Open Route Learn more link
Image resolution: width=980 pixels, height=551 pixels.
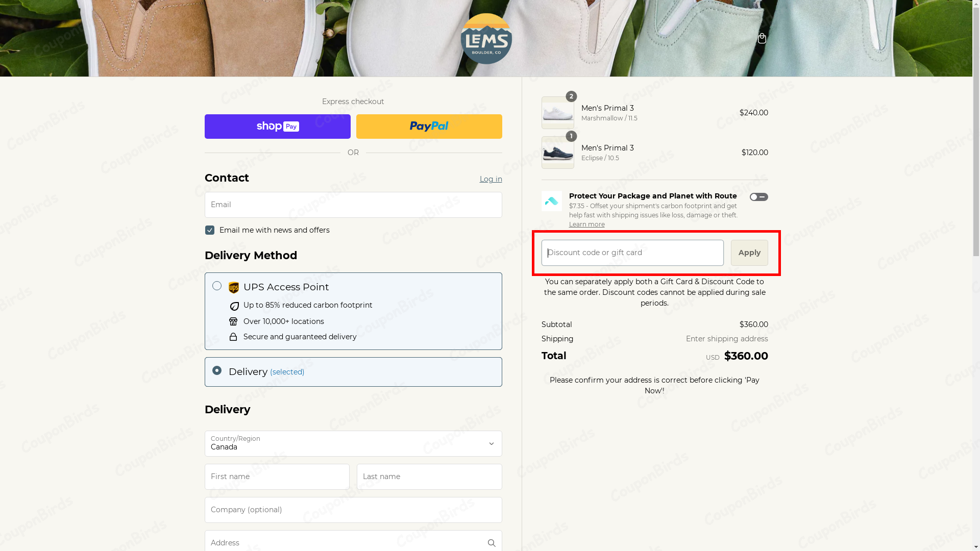[x=586, y=224]
